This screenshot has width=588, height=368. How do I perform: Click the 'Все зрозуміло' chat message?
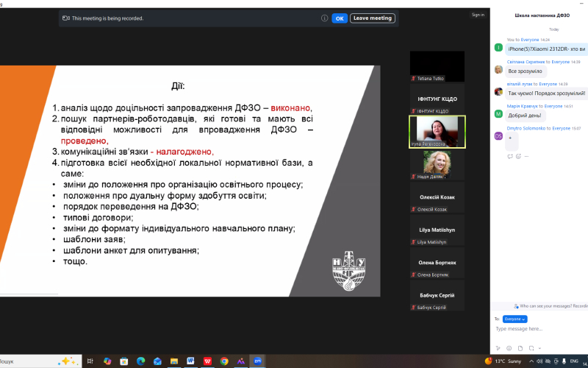(x=525, y=71)
